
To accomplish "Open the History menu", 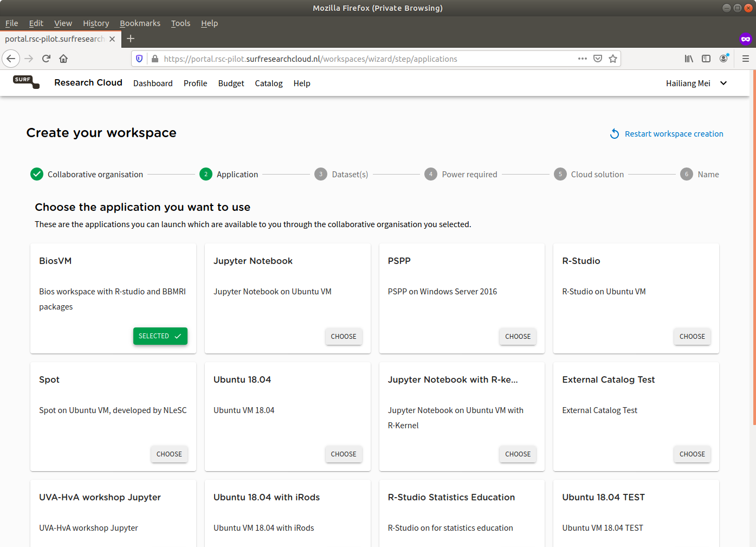I will coord(96,23).
